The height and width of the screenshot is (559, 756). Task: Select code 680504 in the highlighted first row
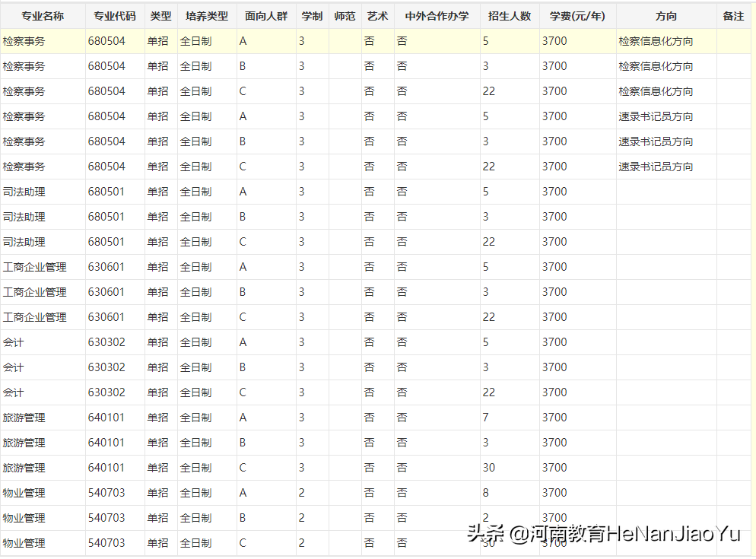(x=106, y=42)
